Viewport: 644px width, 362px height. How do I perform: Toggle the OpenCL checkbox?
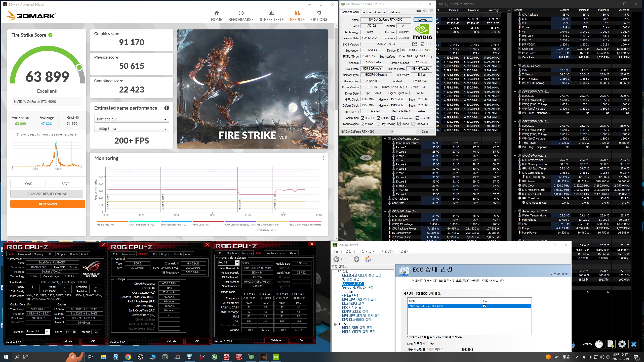coord(363,118)
